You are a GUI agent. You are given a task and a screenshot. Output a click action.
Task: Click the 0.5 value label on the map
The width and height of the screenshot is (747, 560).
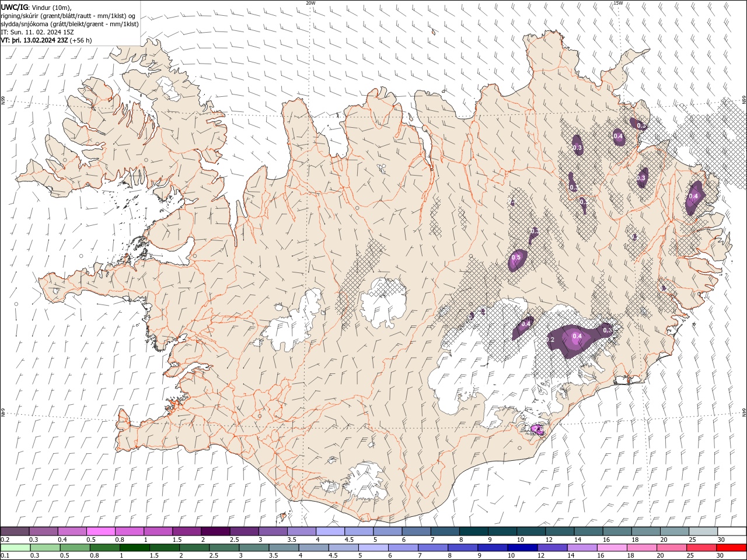(516, 257)
